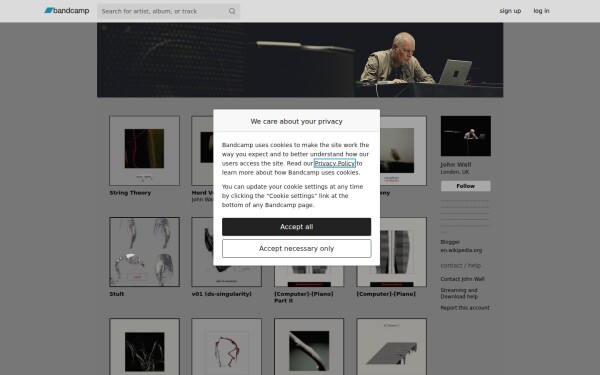Click the John Wall artist name
Screen dimensions: 600x375
pos(456,165)
